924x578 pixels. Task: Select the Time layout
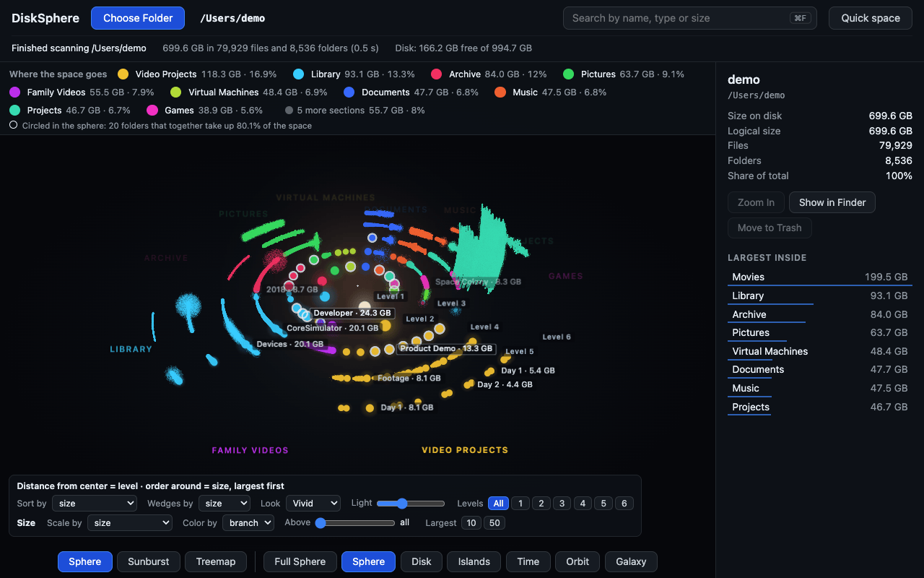click(x=528, y=561)
